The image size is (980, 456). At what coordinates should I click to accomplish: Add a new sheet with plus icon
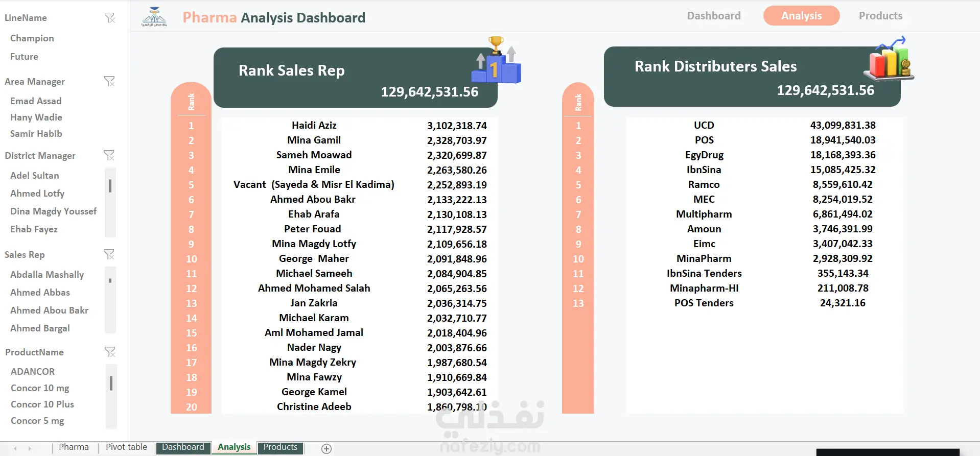tap(326, 448)
